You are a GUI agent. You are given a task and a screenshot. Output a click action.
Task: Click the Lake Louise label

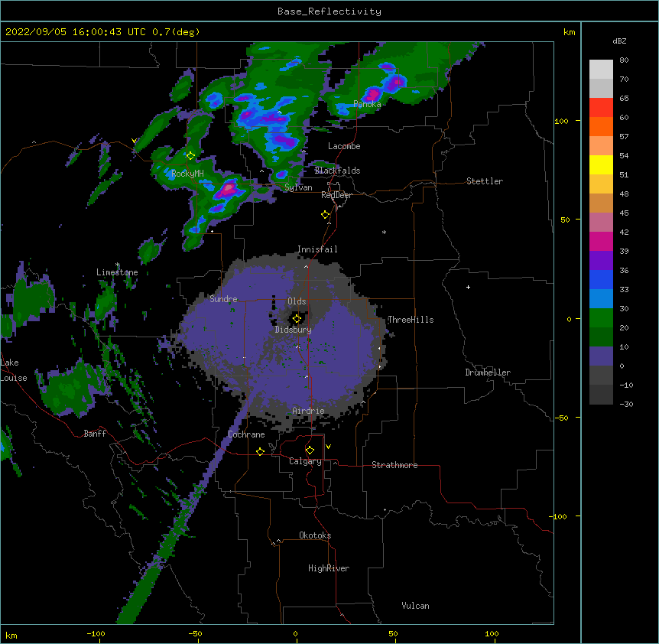(14, 370)
